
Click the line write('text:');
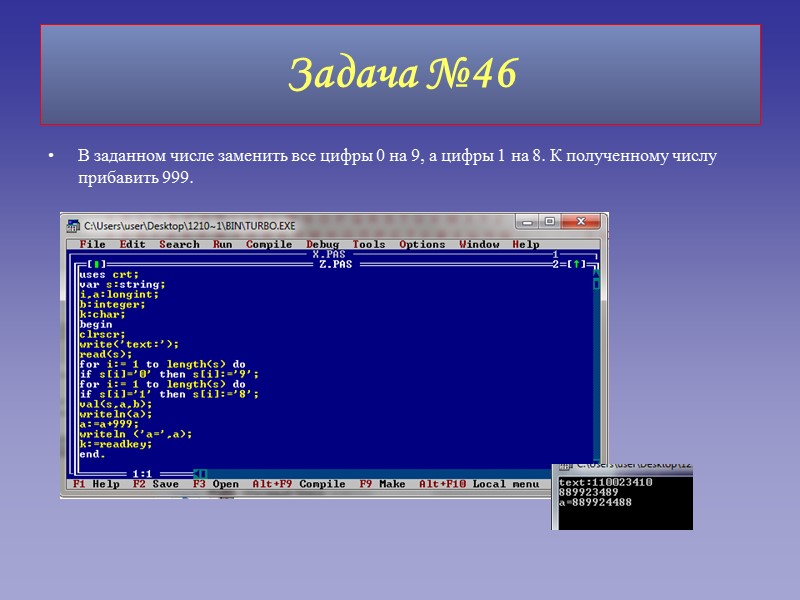tap(129, 344)
